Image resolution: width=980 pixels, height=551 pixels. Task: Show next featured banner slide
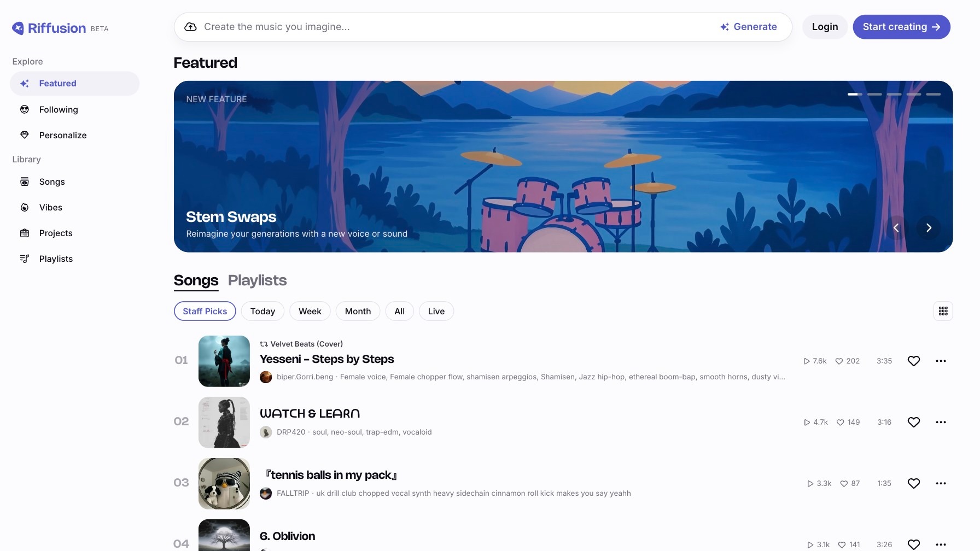(928, 228)
